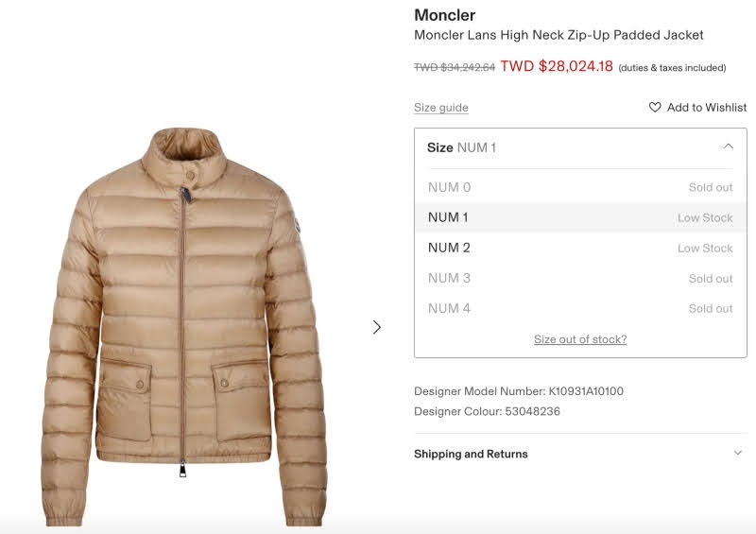Select size NUM 1
The width and height of the screenshot is (756, 534).
580,217
